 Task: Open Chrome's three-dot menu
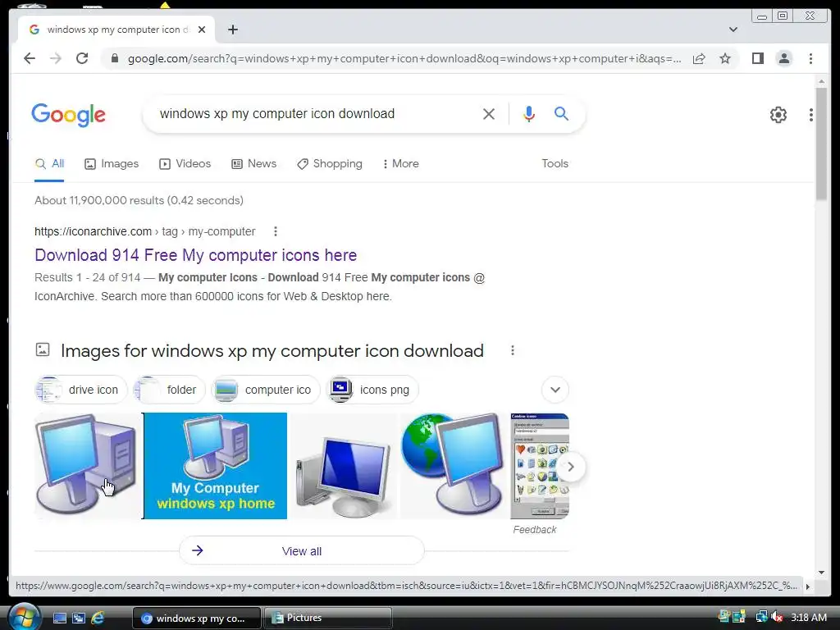tap(810, 58)
